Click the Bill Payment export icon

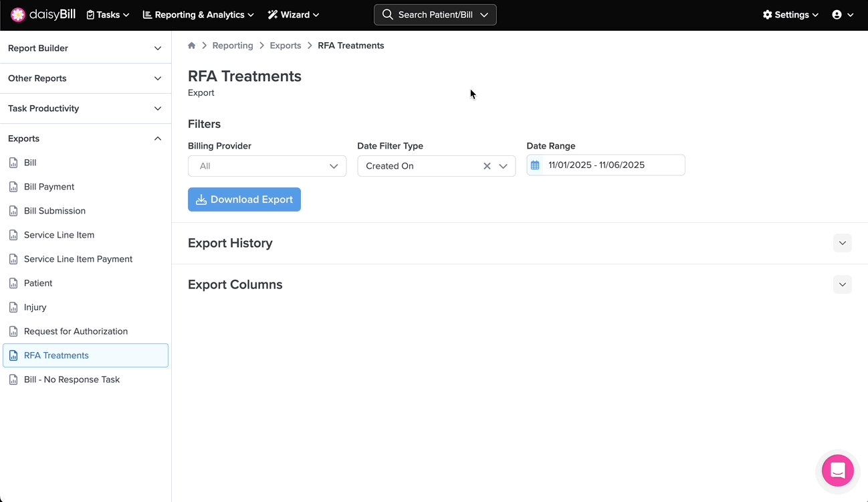(13, 187)
